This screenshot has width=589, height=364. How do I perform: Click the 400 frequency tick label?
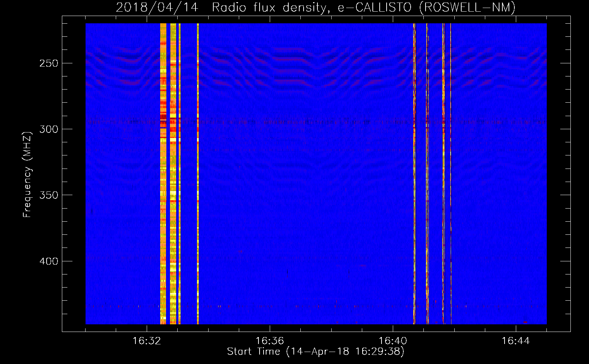(x=49, y=261)
